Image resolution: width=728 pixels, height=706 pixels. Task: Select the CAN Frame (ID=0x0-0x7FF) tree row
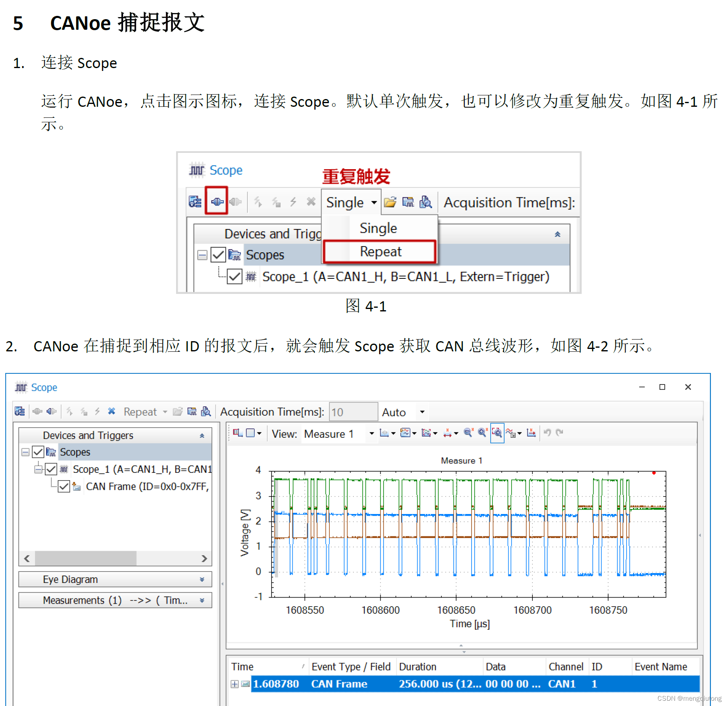click(x=147, y=486)
